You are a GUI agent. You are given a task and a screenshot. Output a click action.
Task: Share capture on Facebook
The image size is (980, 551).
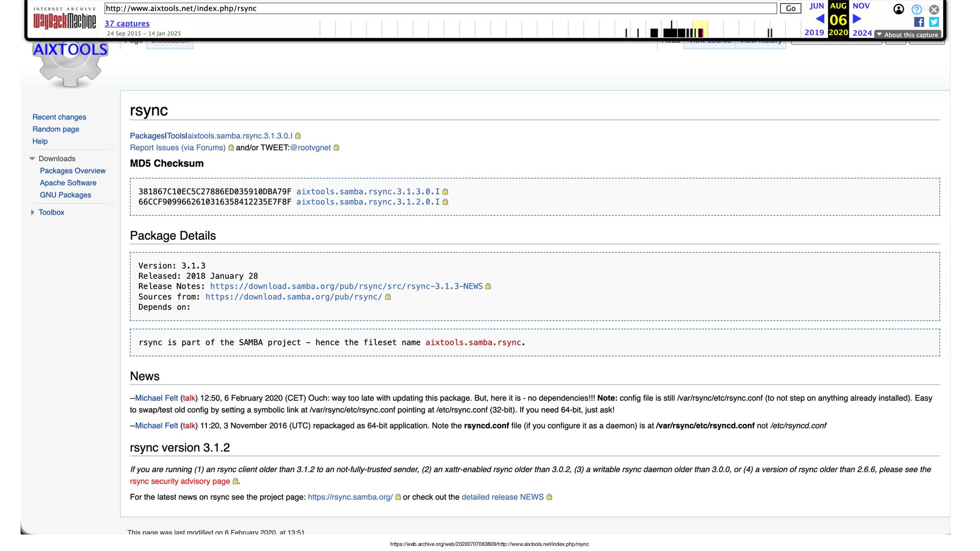919,22
